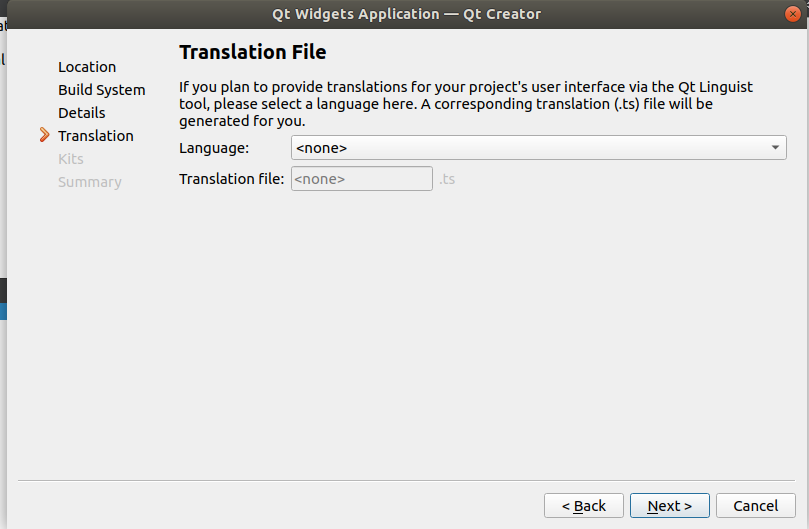
Task: Select the Build System step
Action: (102, 90)
